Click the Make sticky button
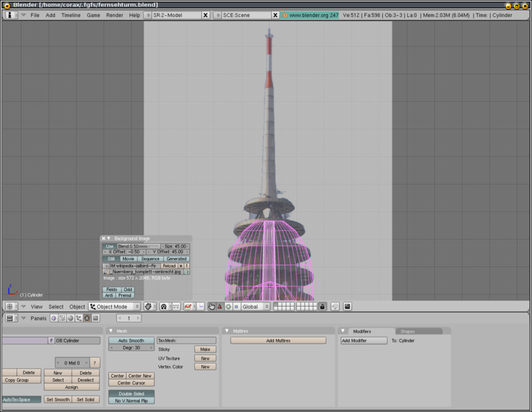 [205, 349]
